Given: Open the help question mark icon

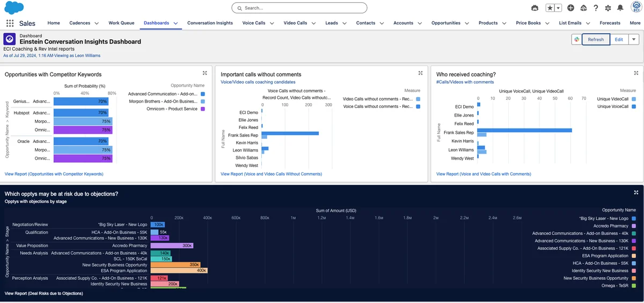Looking at the screenshot, I should (596, 8).
